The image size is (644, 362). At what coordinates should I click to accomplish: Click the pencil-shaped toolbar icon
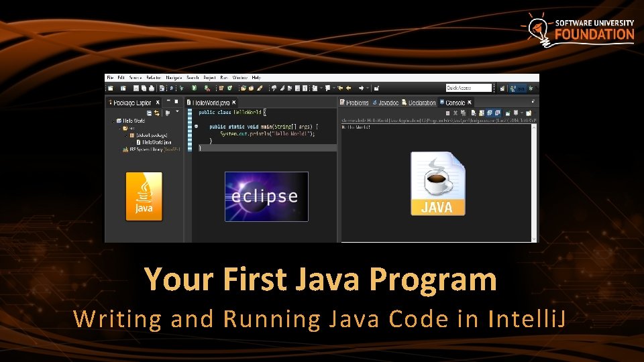[260, 88]
